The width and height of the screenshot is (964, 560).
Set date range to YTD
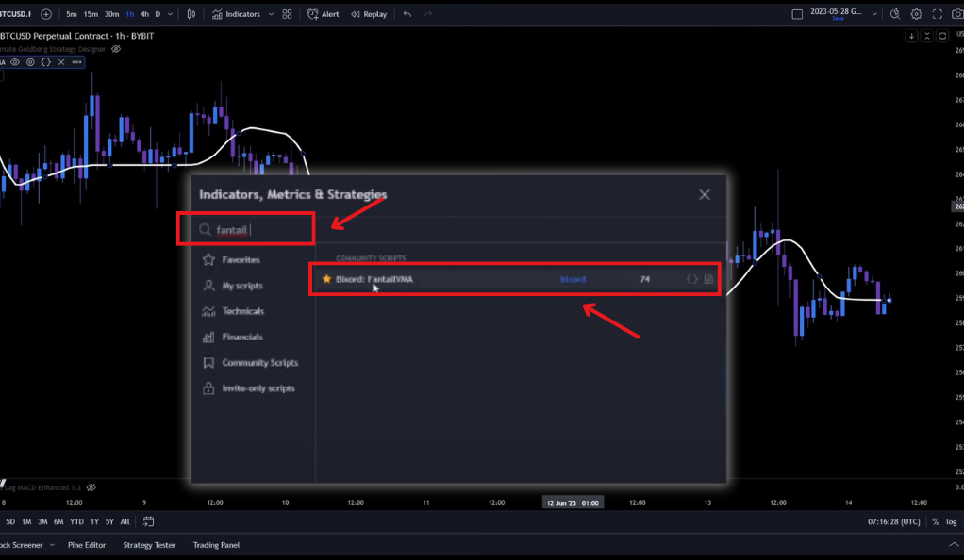coord(76,521)
